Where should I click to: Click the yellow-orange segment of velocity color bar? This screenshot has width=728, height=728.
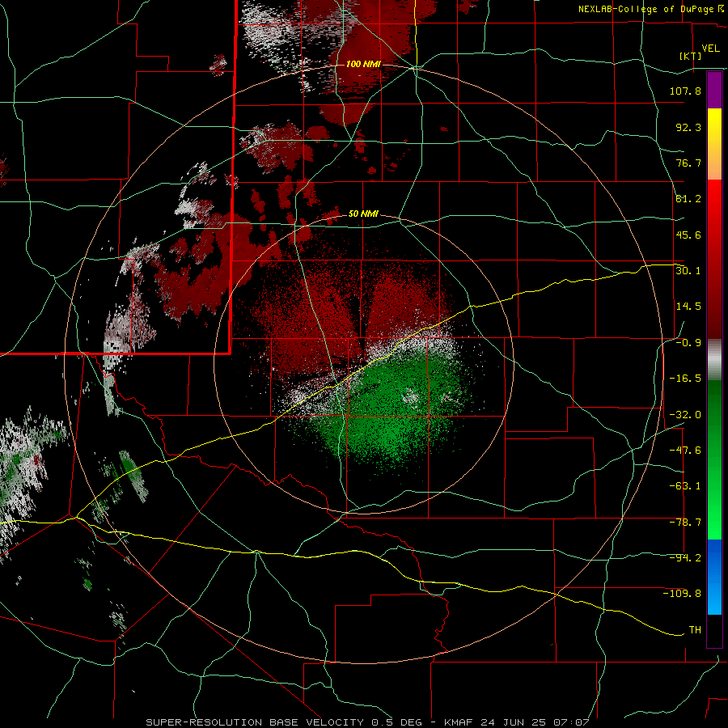point(714,144)
